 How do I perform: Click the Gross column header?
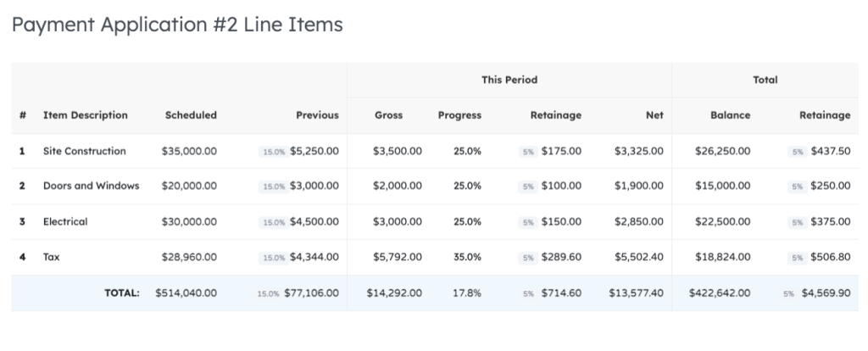pos(388,115)
